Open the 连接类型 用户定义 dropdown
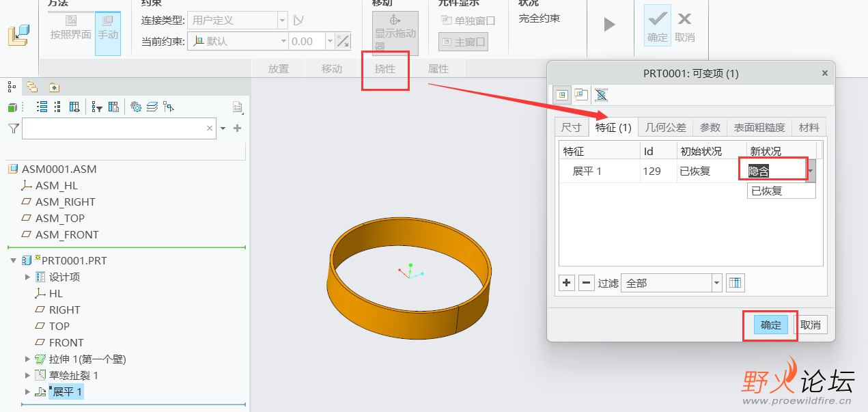 237,20
